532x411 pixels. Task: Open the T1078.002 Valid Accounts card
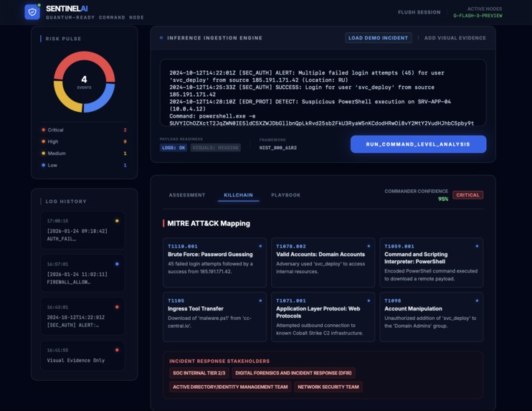coord(323,263)
